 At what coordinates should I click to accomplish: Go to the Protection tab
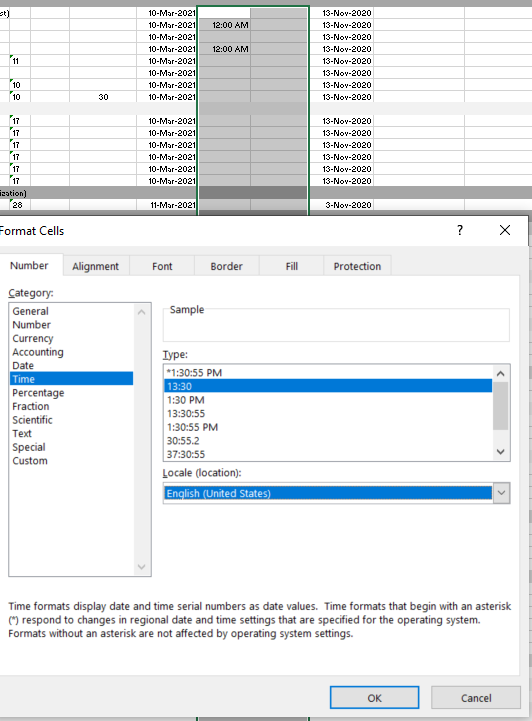click(357, 266)
